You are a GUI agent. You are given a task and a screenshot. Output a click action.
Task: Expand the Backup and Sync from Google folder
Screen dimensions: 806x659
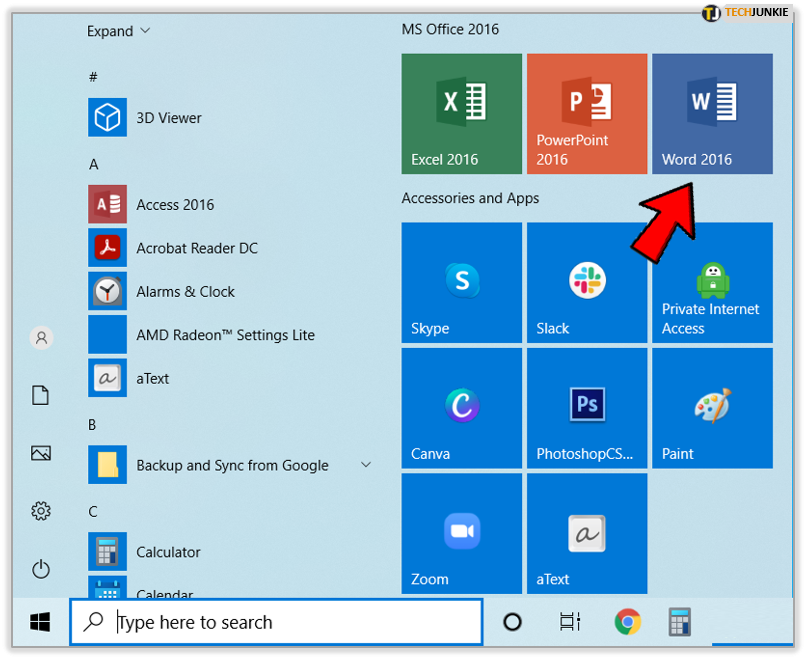(366, 465)
